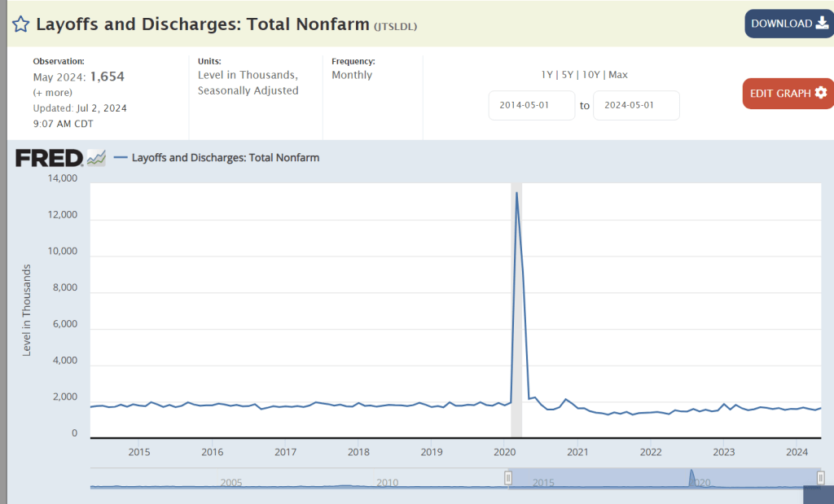834x504 pixels.
Task: Choose the 10Y range option
Action: point(590,75)
